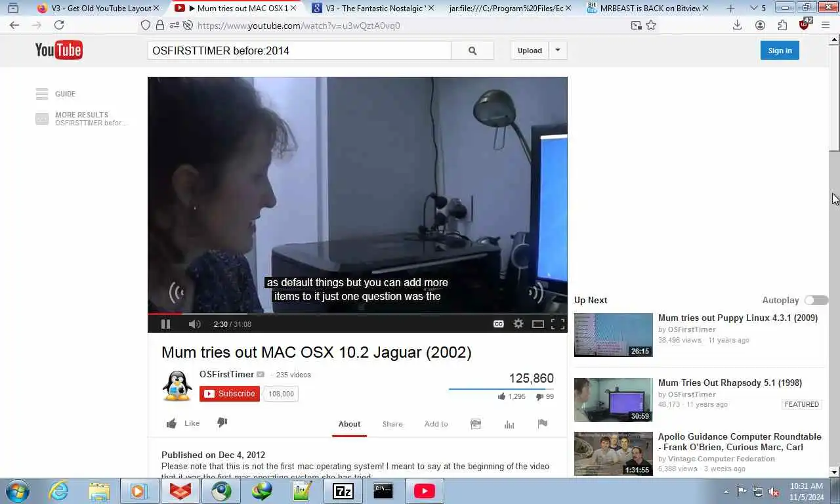840x504 pixels.
Task: Open the Firefox downloads panel
Action: tap(737, 25)
